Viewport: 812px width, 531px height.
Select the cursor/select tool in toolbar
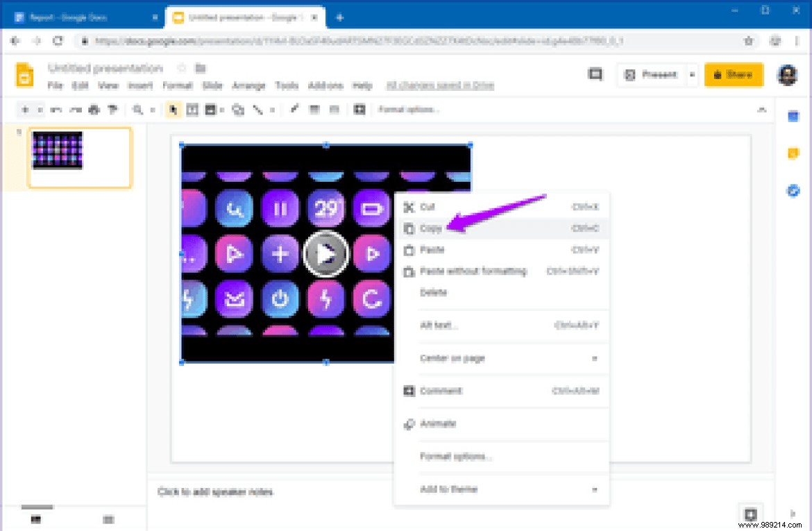pos(173,109)
